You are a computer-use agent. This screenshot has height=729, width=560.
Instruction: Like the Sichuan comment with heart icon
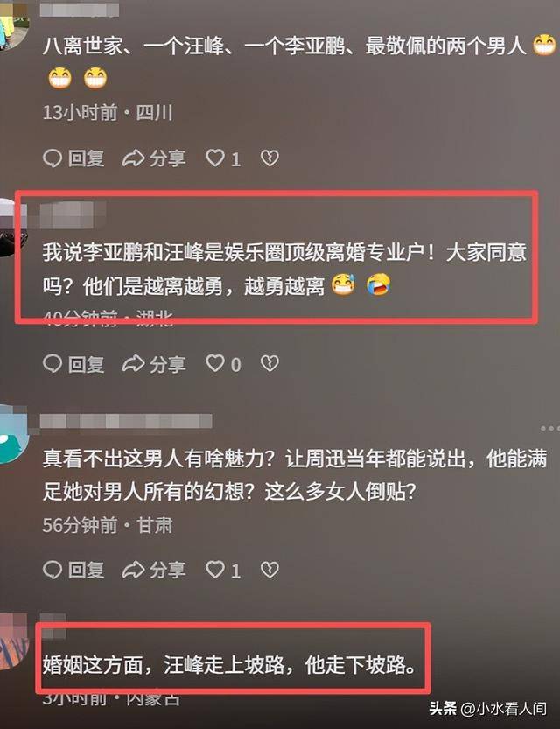pos(223,158)
